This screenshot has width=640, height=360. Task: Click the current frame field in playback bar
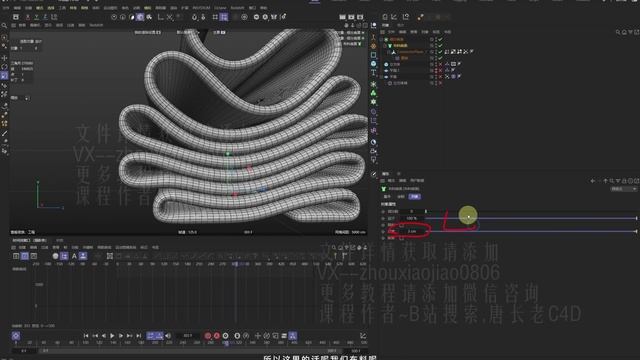tap(187, 336)
